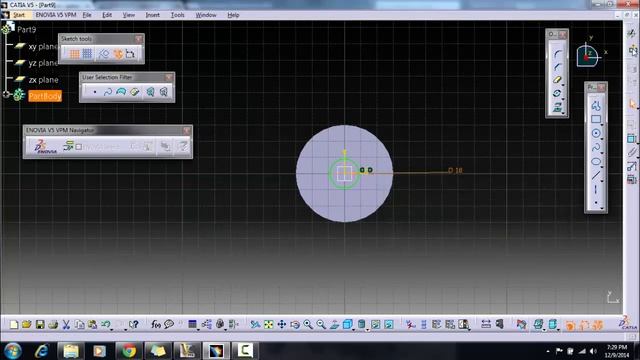Toggle Dimensional Constraints in Sketch tools
Viewport: 640px width, 360px height.
[131, 53]
